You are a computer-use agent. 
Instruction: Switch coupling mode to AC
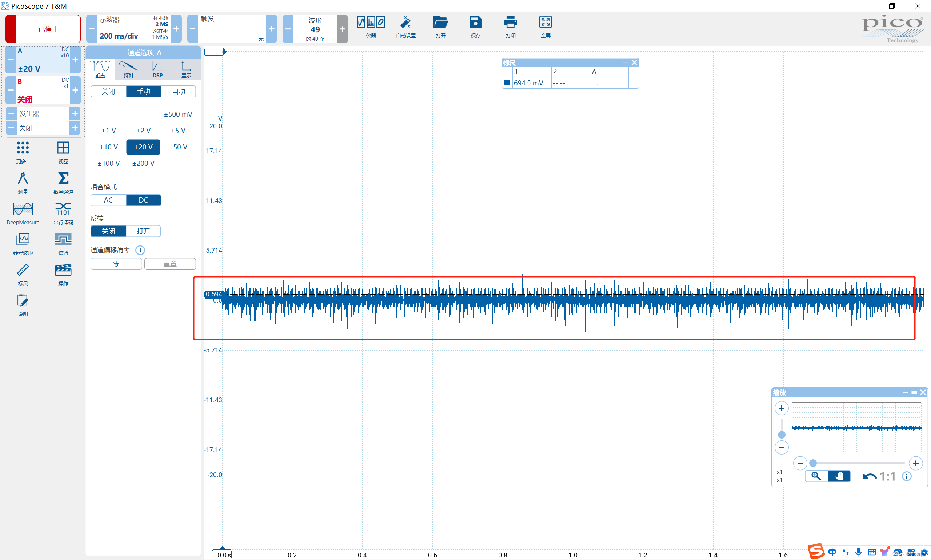coord(108,200)
